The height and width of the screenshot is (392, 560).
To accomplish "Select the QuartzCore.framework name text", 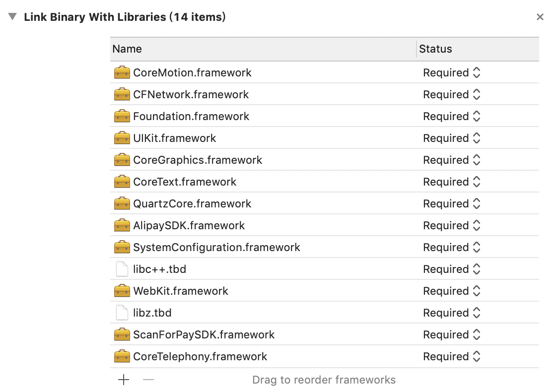I will (x=192, y=203).
